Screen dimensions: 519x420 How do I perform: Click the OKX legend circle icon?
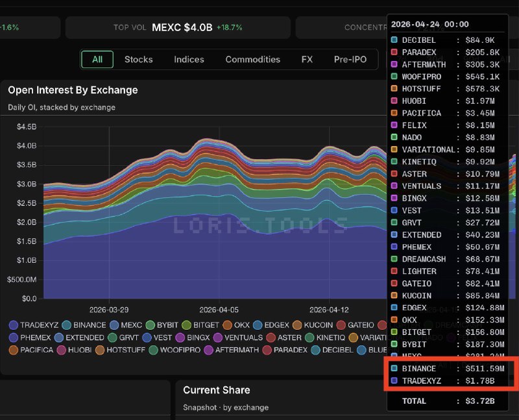228,325
